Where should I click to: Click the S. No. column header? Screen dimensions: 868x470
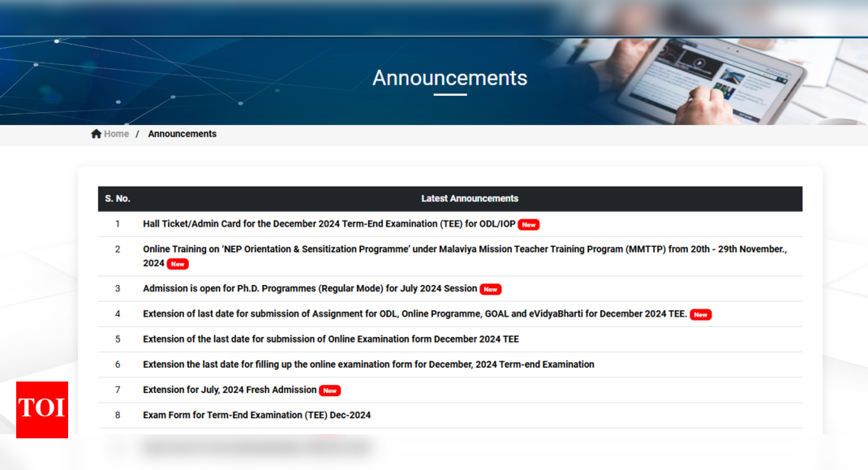[x=118, y=198]
